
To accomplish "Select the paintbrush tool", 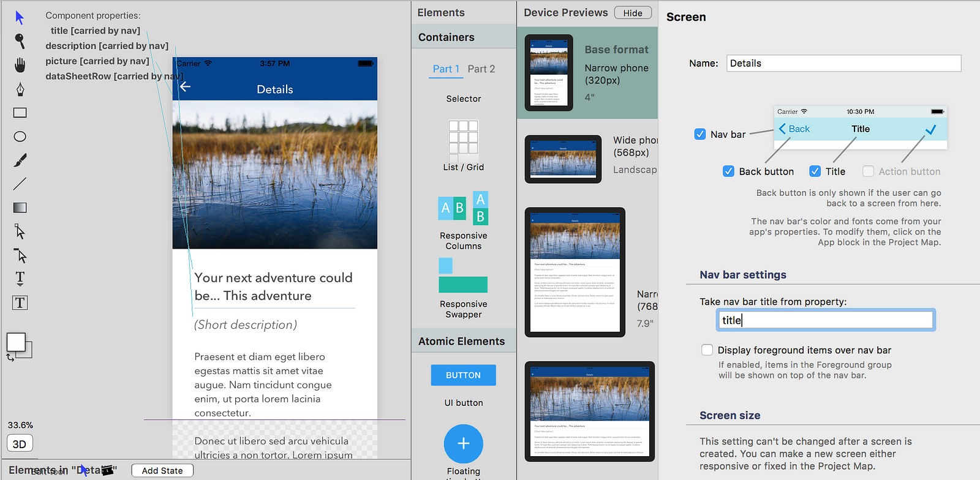I will click(20, 160).
